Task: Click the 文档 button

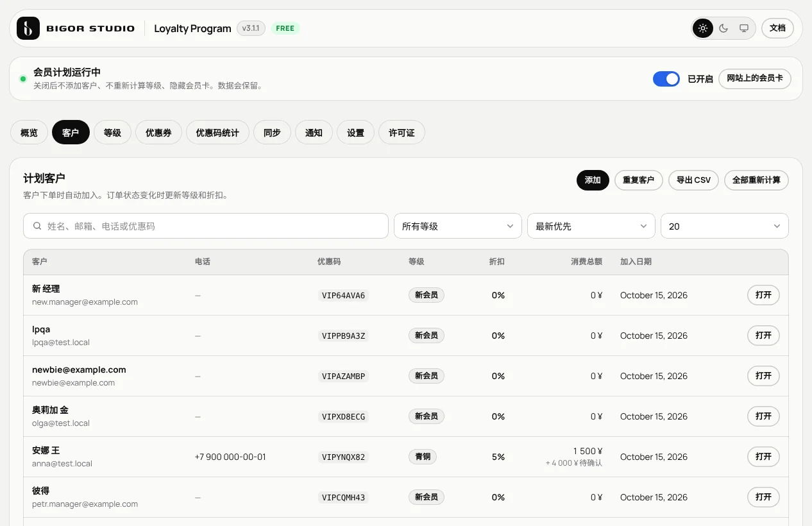Action: (x=777, y=28)
